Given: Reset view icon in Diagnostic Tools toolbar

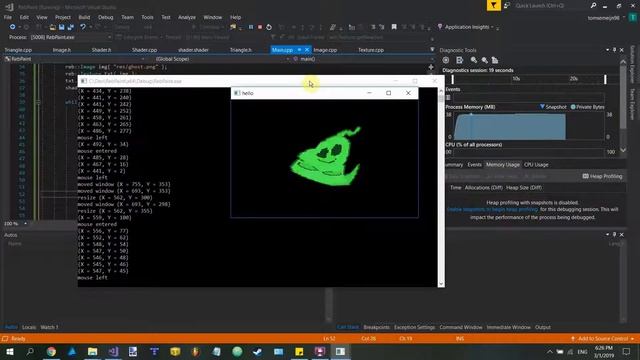Looking at the screenshot, I should click(x=495, y=60).
